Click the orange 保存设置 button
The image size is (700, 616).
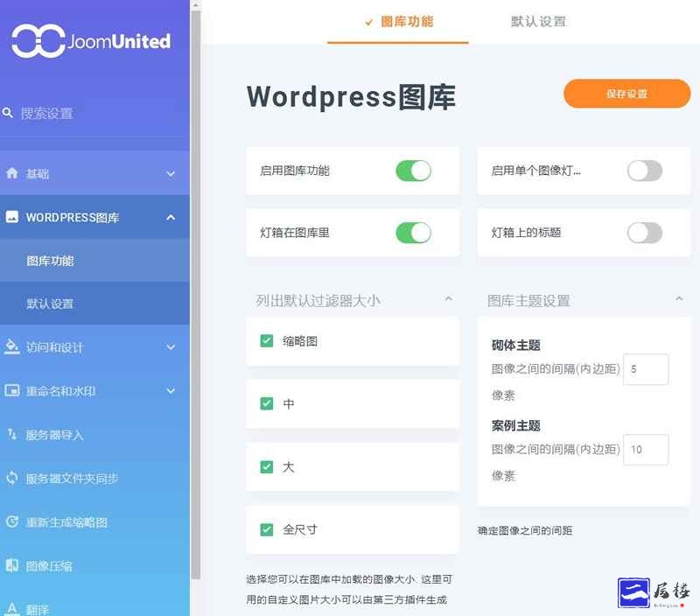(626, 94)
